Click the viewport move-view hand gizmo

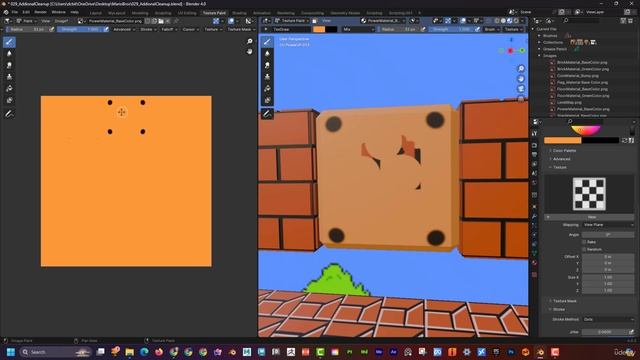tap(521, 79)
